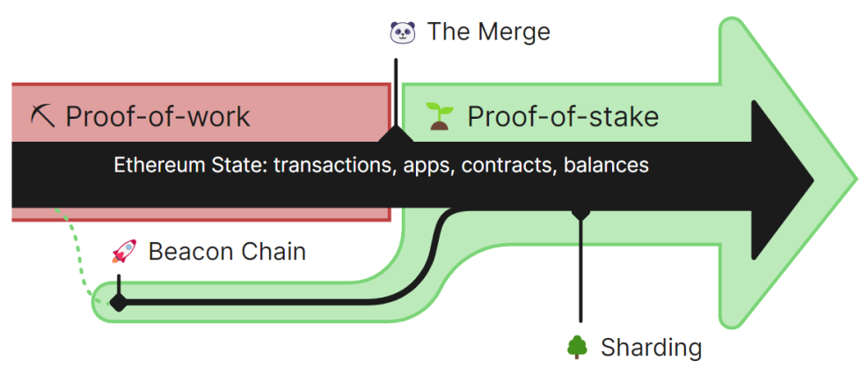868x375 pixels.
Task: Click the panda icon beside The Merge
Action: tap(402, 33)
